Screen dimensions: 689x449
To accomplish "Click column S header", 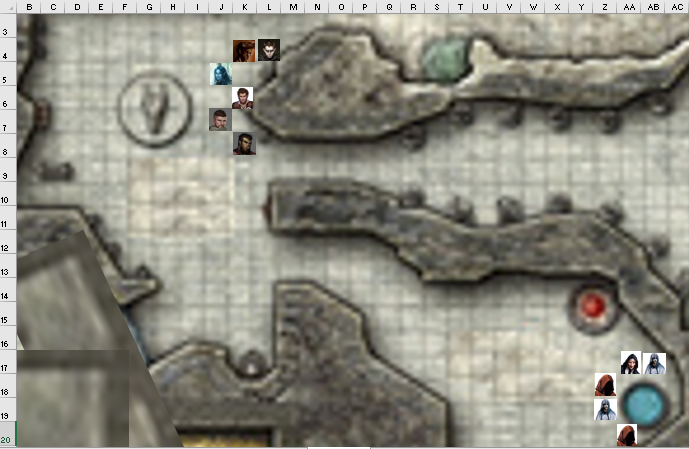I will [437, 7].
